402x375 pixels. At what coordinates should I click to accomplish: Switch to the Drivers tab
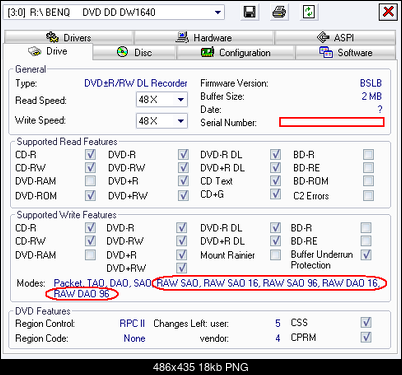click(x=69, y=37)
